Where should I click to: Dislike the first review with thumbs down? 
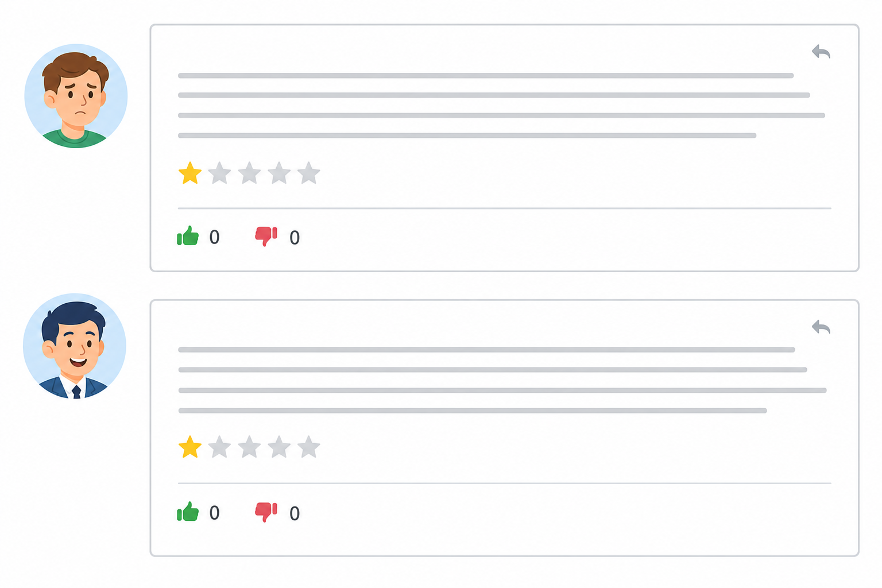coord(266,237)
